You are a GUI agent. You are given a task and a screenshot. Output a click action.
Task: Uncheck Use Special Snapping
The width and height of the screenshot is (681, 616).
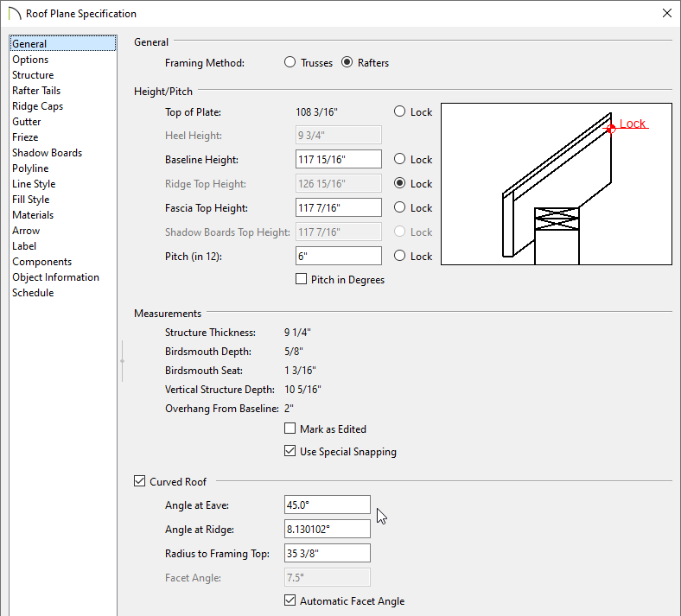pos(290,452)
